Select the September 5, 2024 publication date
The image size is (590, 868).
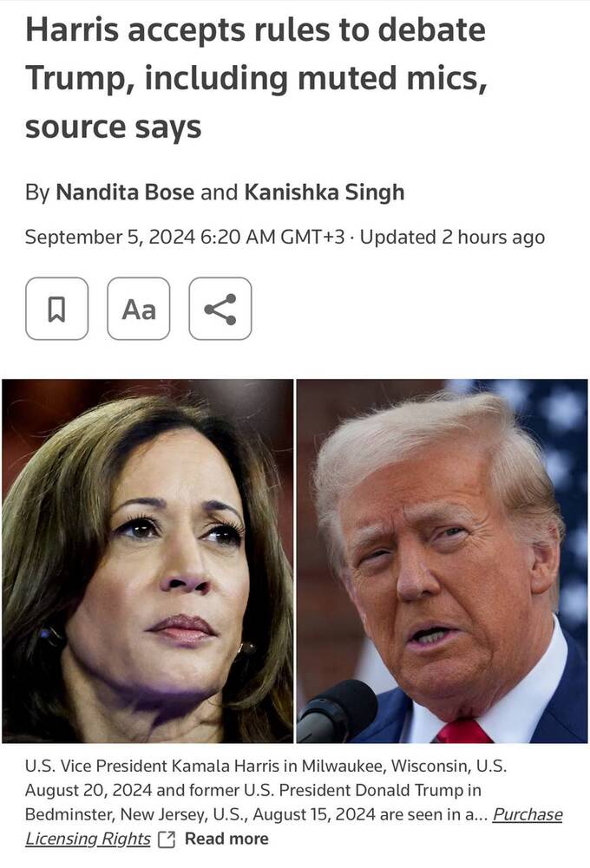click(109, 237)
